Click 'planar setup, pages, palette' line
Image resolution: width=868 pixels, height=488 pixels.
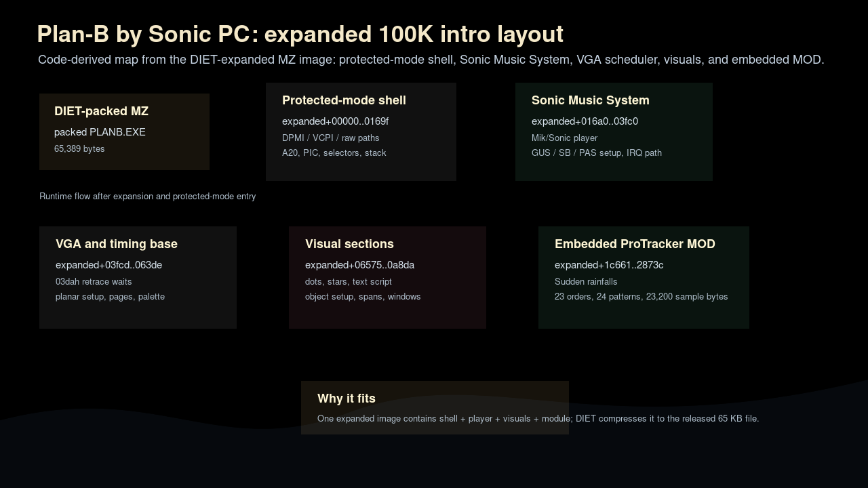point(110,297)
